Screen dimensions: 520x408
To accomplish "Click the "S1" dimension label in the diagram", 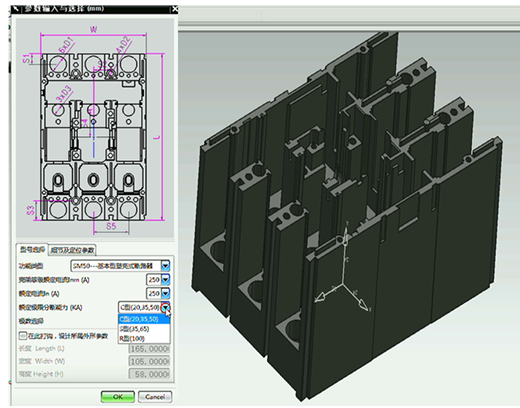I will point(26,59).
